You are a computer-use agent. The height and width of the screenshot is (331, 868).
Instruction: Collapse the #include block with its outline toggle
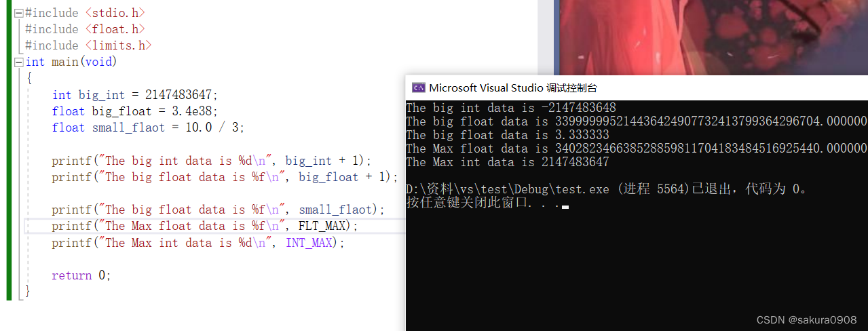pos(18,13)
